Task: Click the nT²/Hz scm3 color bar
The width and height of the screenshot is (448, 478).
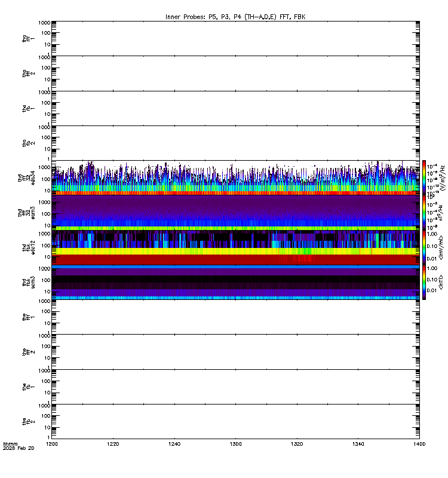Action: coord(424,213)
